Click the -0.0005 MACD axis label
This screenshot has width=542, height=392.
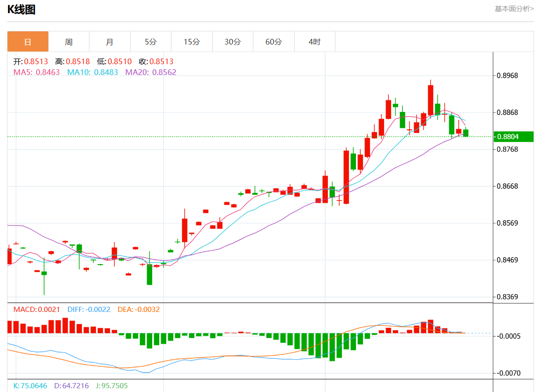(508, 336)
